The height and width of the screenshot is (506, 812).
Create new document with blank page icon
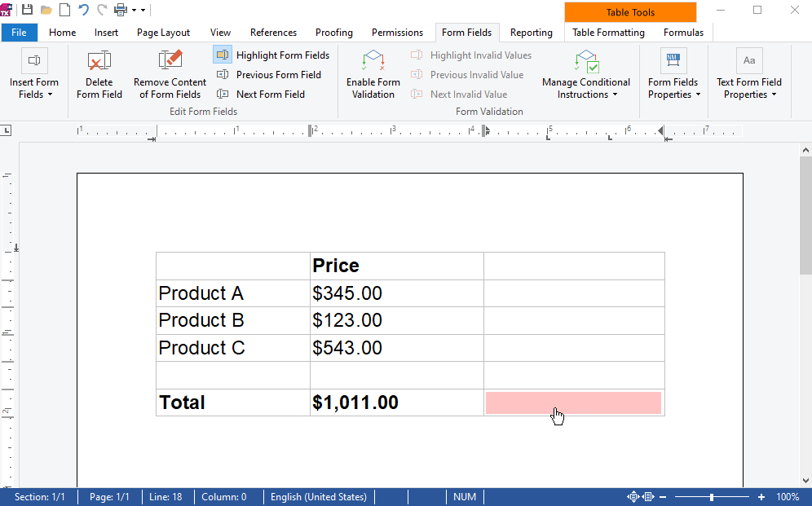(64, 10)
